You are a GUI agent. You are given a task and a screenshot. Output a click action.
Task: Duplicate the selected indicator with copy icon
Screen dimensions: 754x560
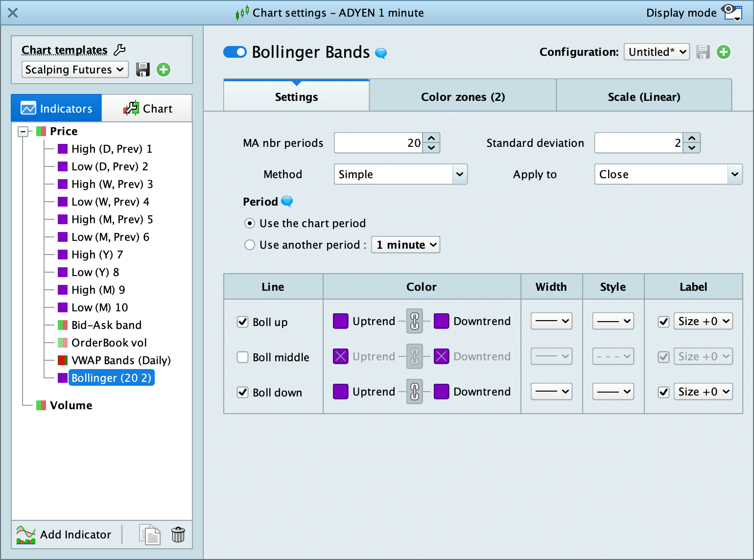[150, 534]
